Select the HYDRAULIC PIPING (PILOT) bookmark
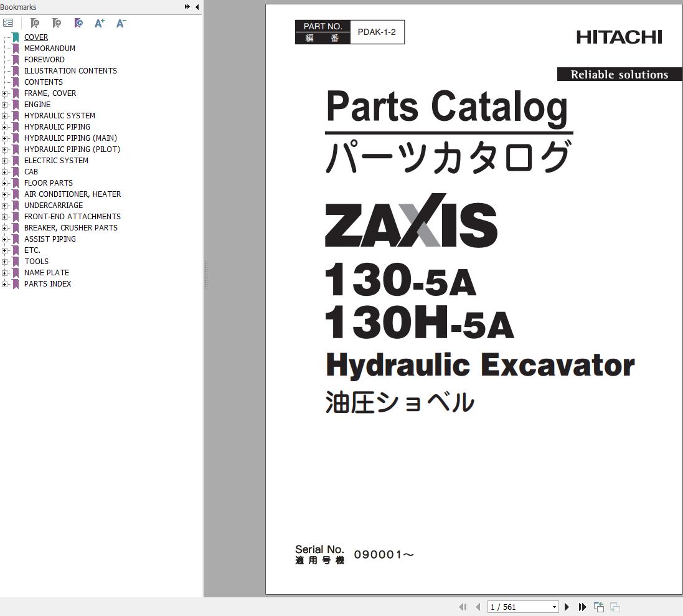The height and width of the screenshot is (616, 683). (x=72, y=149)
